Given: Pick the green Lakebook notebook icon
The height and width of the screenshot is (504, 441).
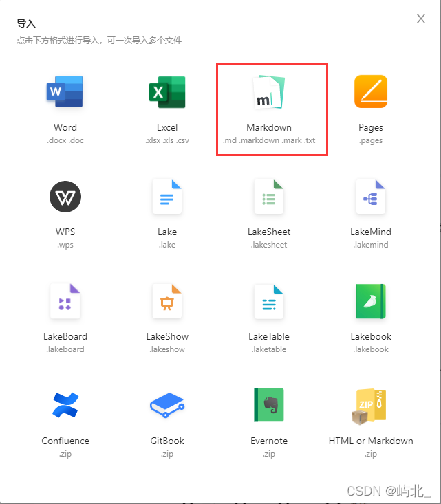Looking at the screenshot, I should click(371, 301).
